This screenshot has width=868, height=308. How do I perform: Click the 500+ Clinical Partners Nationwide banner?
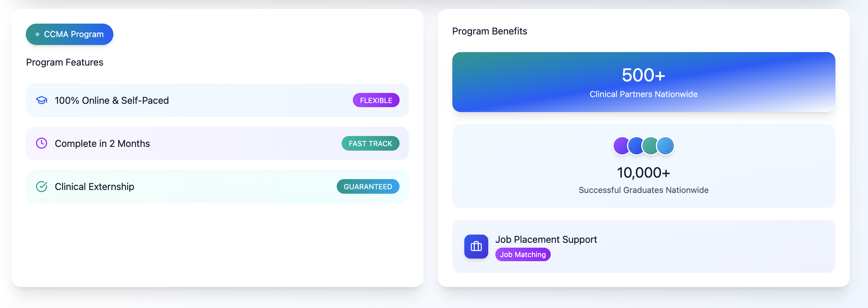point(644,82)
